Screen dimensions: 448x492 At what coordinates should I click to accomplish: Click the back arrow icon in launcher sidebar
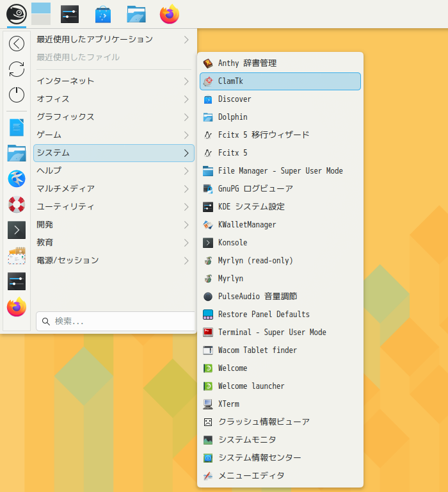17,44
